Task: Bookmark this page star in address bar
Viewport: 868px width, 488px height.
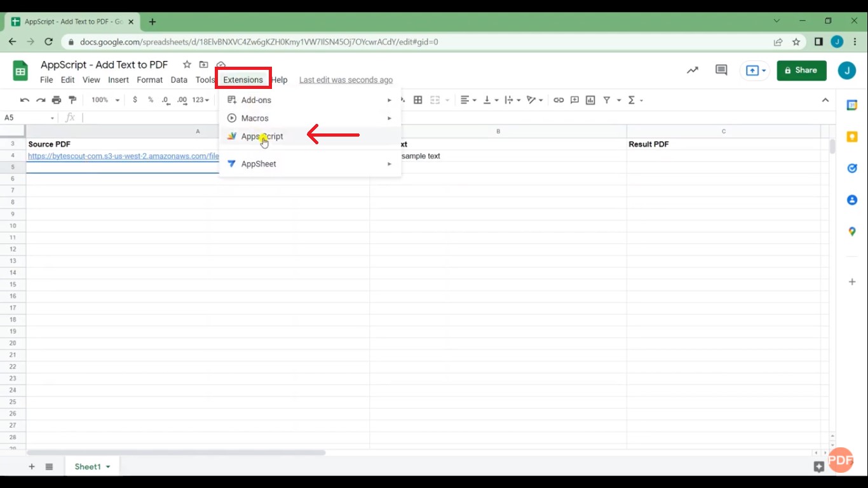Action: [x=796, y=42]
